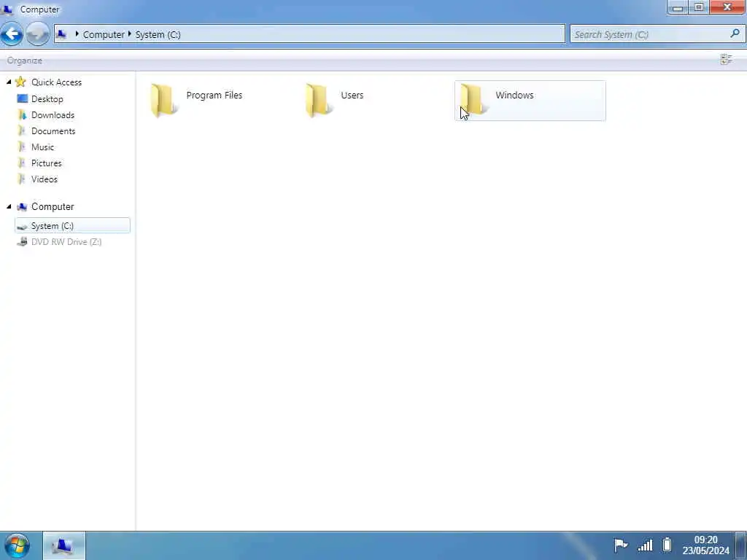
Task: Click the Computer icon in title bar
Action: pyautogui.click(x=7, y=9)
